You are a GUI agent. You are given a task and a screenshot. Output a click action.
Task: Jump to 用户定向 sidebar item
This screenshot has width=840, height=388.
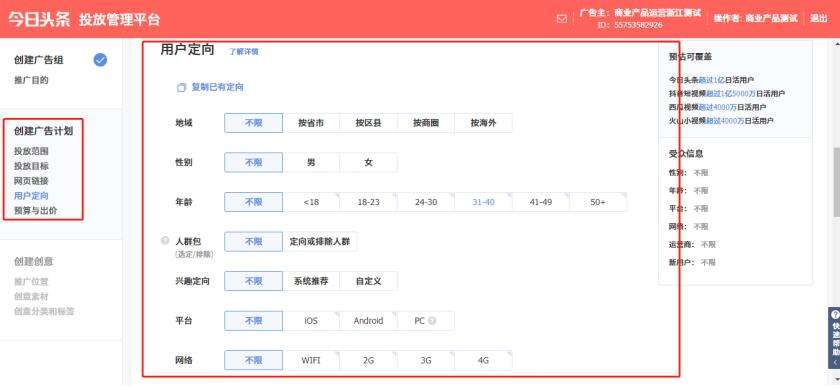(x=31, y=196)
